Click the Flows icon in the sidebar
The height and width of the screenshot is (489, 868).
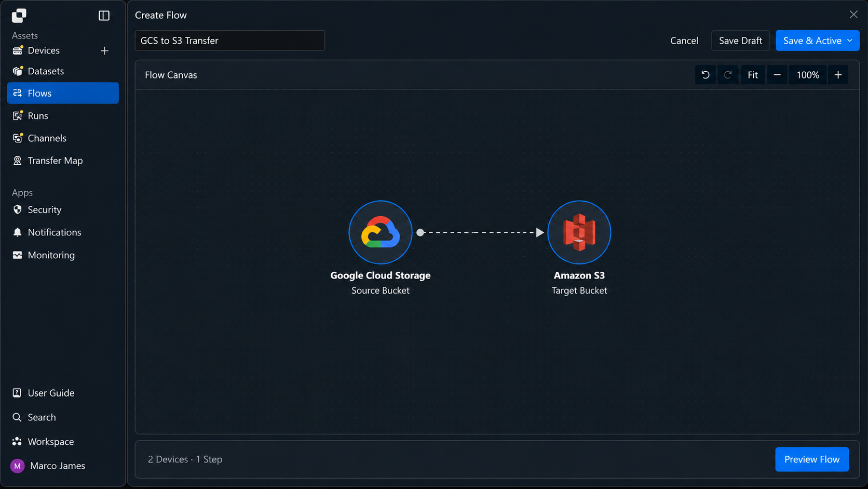click(x=18, y=93)
